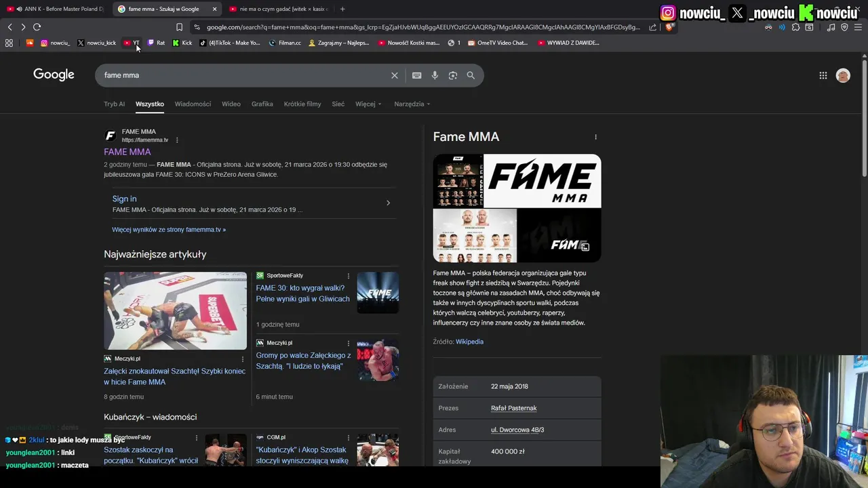
Task: Share the page URL icon
Action: pyautogui.click(x=652, y=27)
